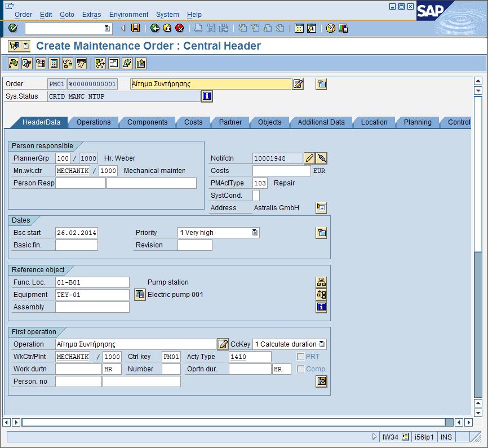This screenshot has height=448, width=488.
Task: Click the create shortcut arrow-window icon
Action: click(x=312, y=28)
